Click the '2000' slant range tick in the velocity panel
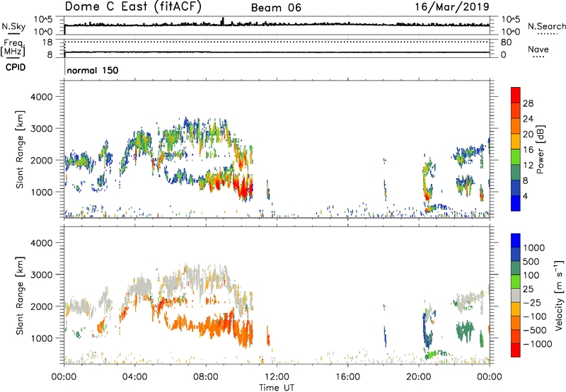This screenshot has height=392, width=566. (x=41, y=306)
